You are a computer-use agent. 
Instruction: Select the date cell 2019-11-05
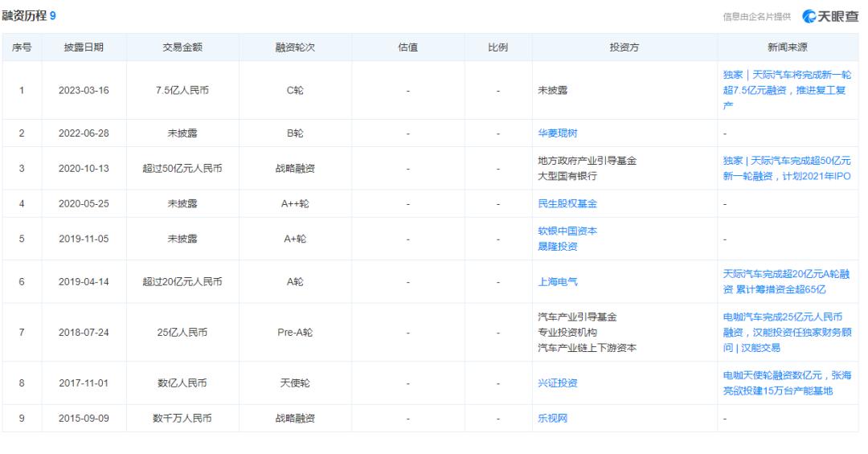pyautogui.click(x=84, y=239)
